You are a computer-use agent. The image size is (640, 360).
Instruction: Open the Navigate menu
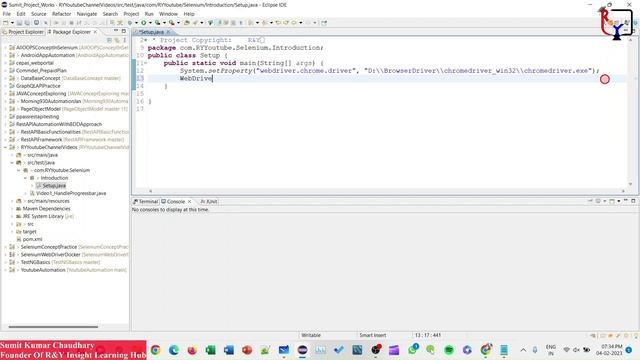[87, 14]
